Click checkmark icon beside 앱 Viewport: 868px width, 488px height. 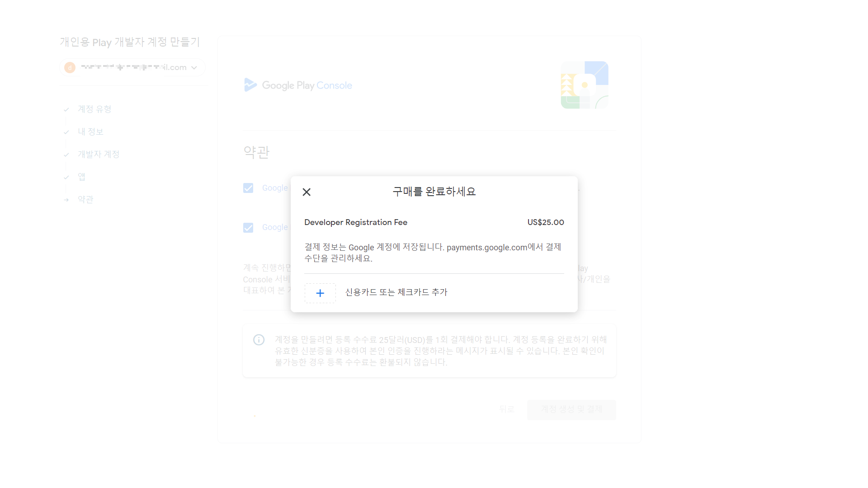(66, 177)
